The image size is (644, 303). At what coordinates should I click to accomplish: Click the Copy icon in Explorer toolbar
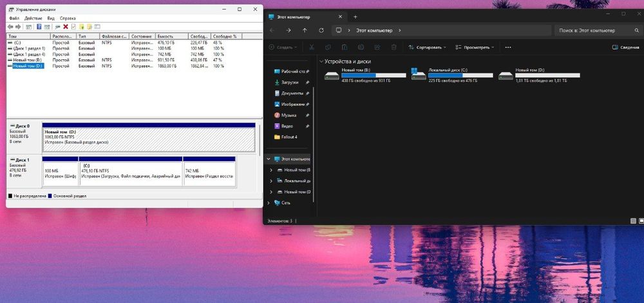pos(328,47)
